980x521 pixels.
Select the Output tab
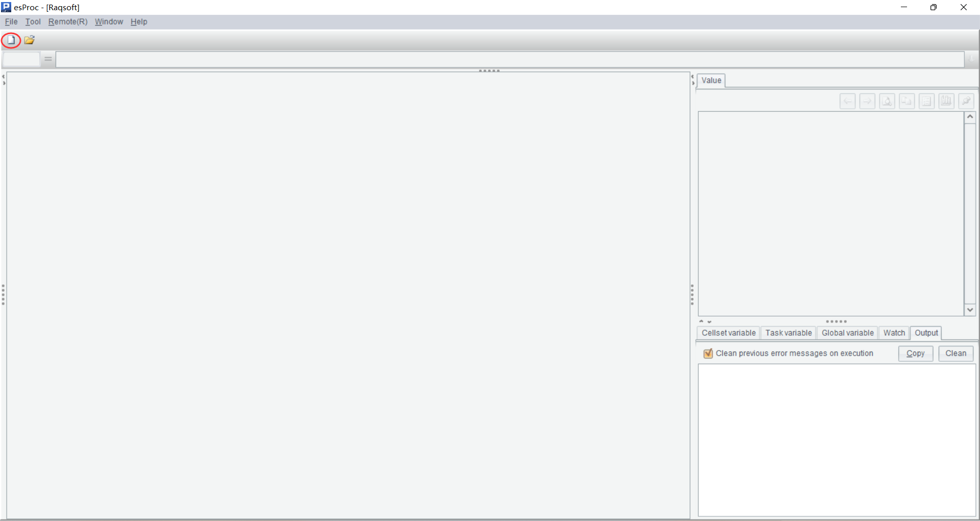(x=926, y=333)
